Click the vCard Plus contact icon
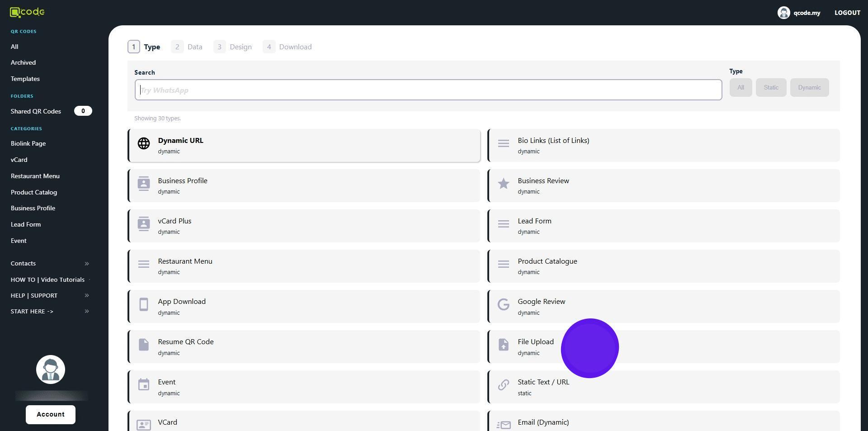The image size is (868, 431). [x=144, y=224]
